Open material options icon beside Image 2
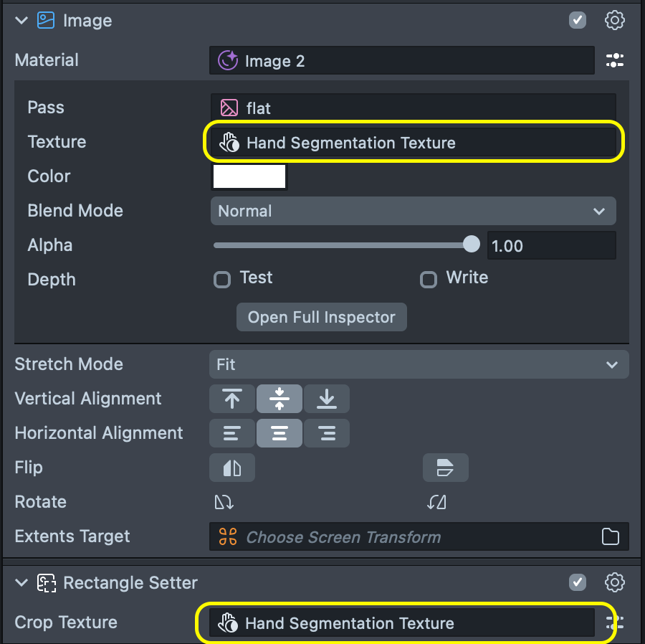Viewport: 645px width, 644px height. coord(614,61)
